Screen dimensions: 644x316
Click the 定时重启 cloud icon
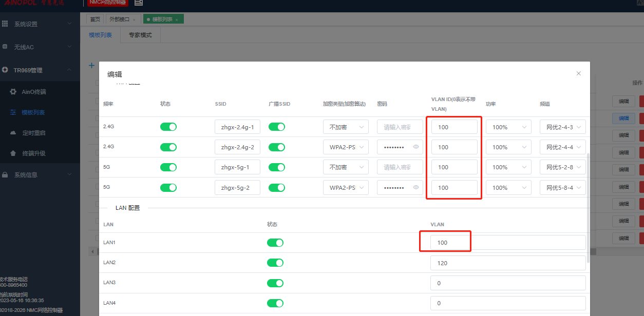click(x=13, y=133)
